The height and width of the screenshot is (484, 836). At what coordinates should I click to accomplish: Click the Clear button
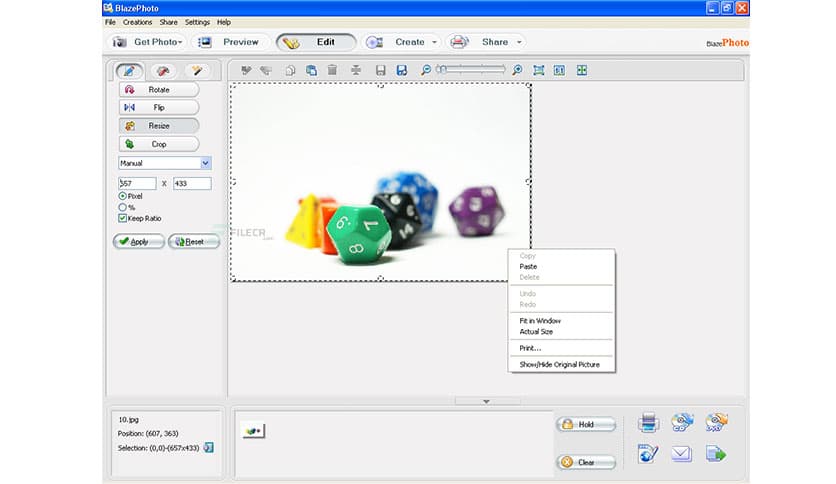pos(586,462)
